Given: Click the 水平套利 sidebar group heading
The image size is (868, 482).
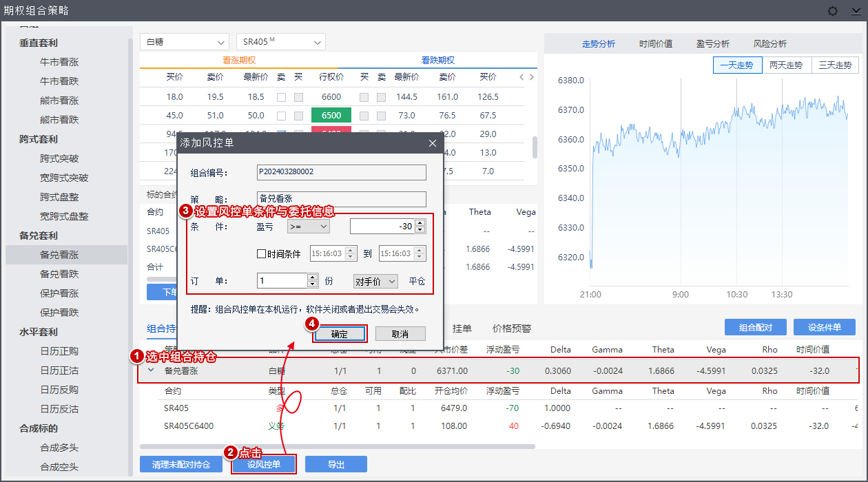Looking at the screenshot, I should pos(39,332).
